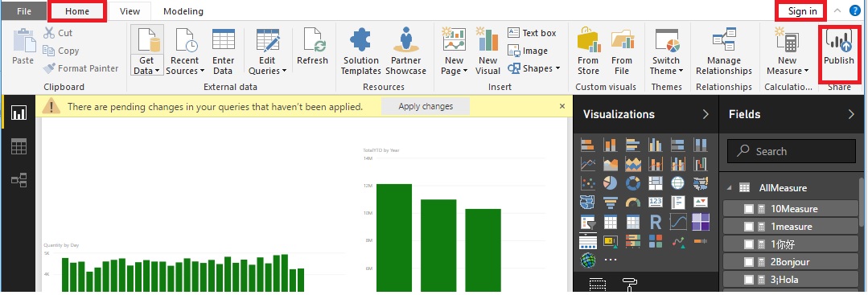This screenshot has height=295, width=868.
Task: Select the TotalYTD by Year chart
Action: 454,219
